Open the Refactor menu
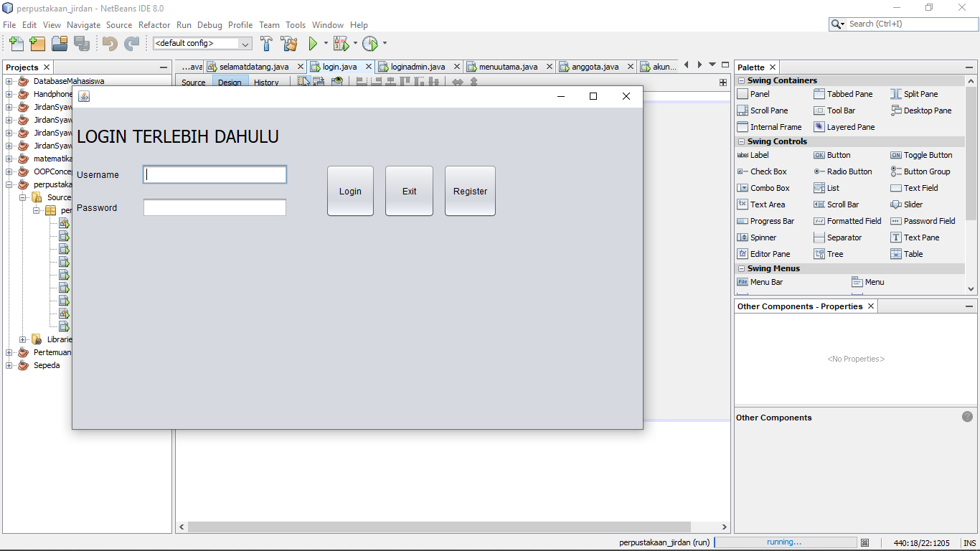The image size is (980, 551). pyautogui.click(x=154, y=24)
